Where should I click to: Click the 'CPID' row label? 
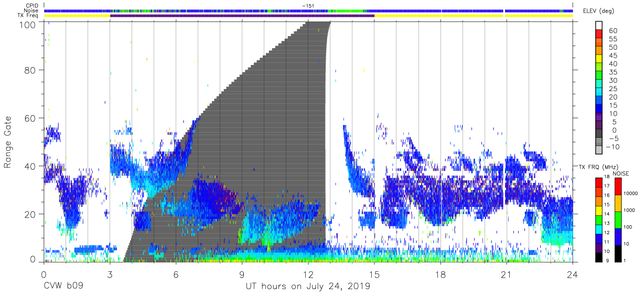pyautogui.click(x=31, y=5)
